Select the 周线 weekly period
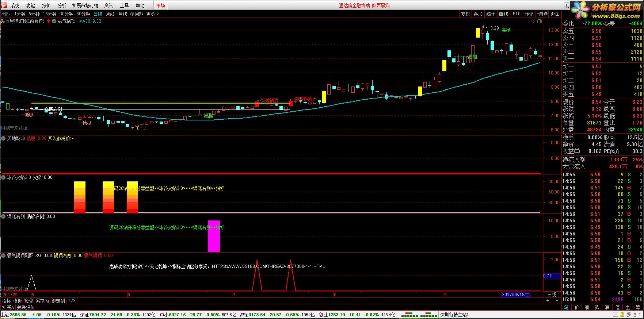644x319 pixels. click(110, 14)
